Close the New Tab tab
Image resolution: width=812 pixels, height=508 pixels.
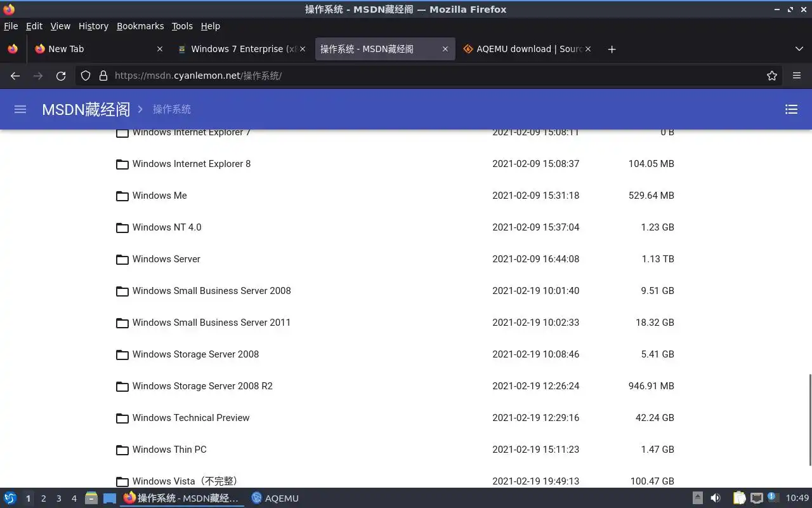pyautogui.click(x=160, y=49)
